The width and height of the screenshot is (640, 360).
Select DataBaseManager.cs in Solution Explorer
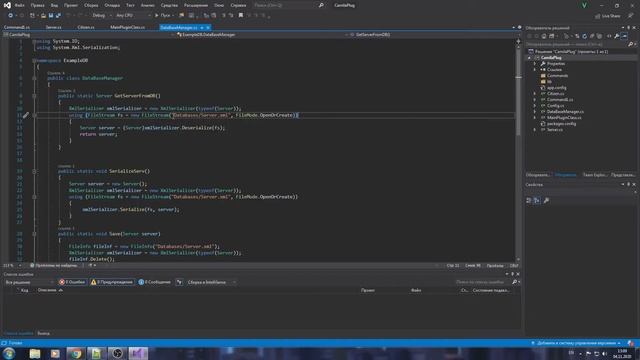coord(565,111)
